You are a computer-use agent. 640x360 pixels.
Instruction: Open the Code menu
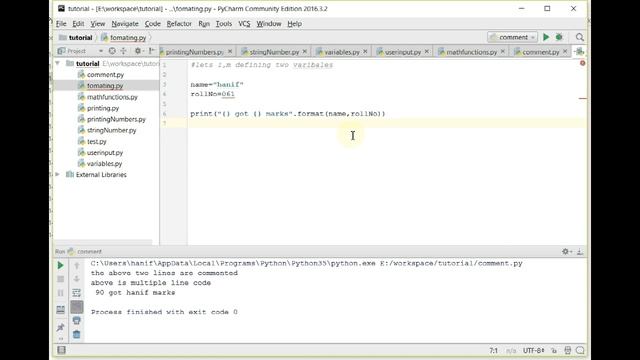[x=153, y=24]
